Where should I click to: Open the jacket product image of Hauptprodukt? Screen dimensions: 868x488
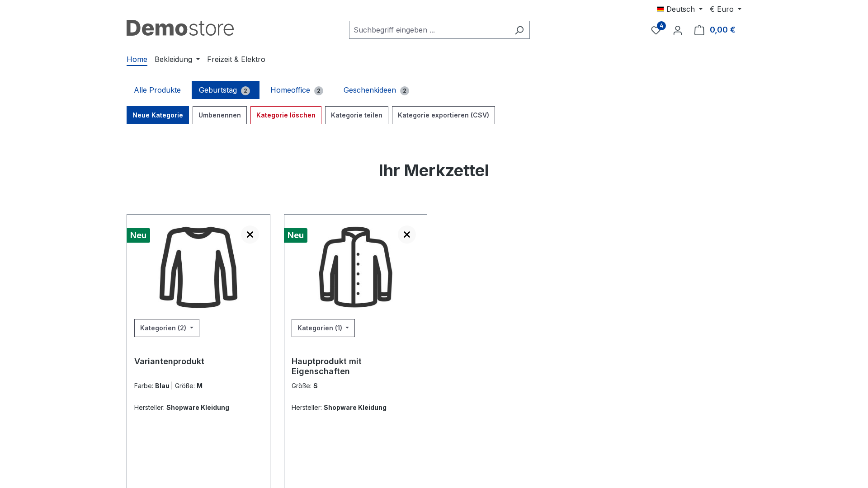[356, 267]
